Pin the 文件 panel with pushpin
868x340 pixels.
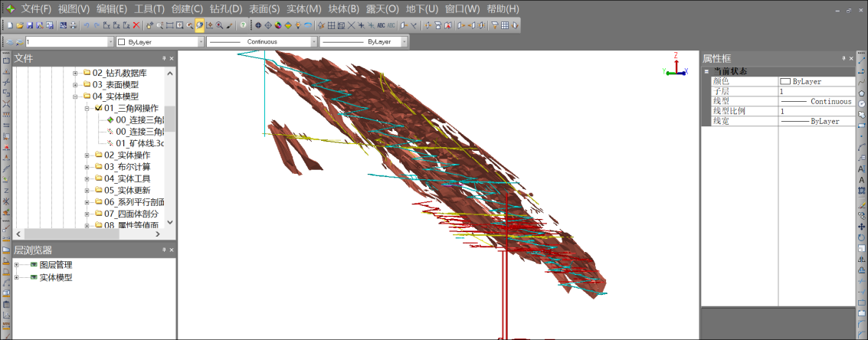tap(163, 58)
